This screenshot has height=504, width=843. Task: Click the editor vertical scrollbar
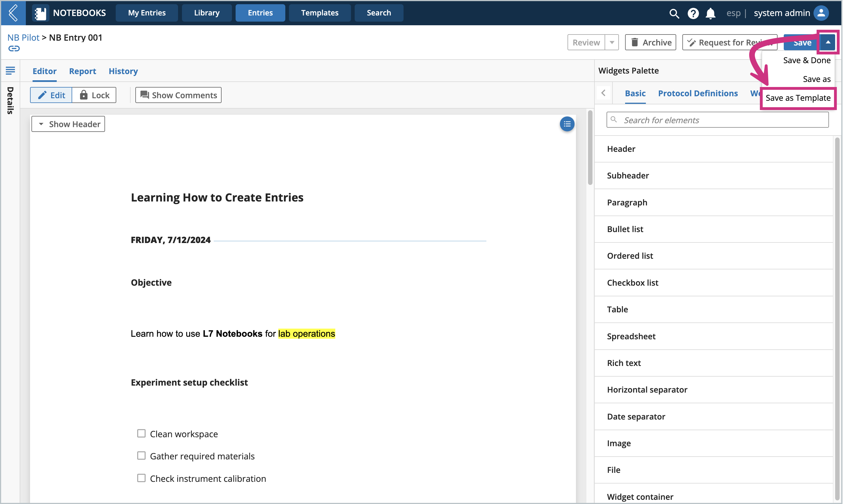coord(590,148)
